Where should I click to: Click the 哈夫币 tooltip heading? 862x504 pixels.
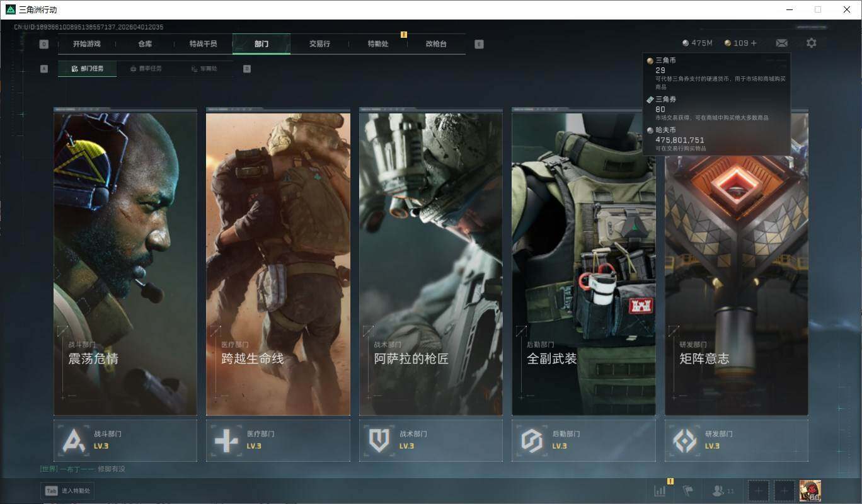pos(666,130)
